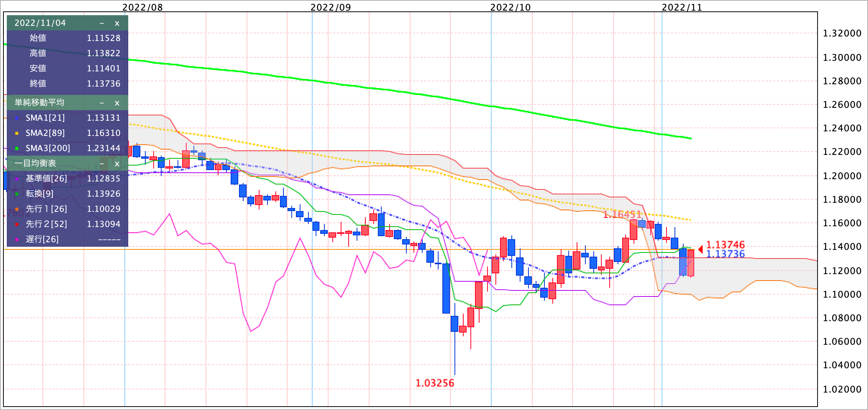This screenshot has width=868, height=410.
Task: Click the latest red candlestick on the chart
Action: (x=691, y=263)
